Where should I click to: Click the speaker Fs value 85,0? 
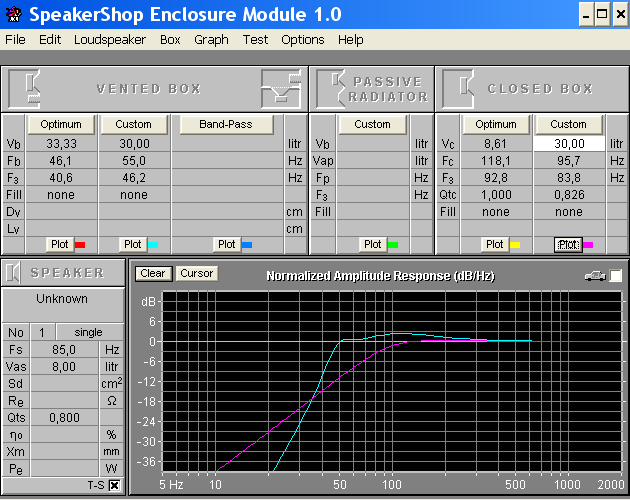(x=64, y=350)
